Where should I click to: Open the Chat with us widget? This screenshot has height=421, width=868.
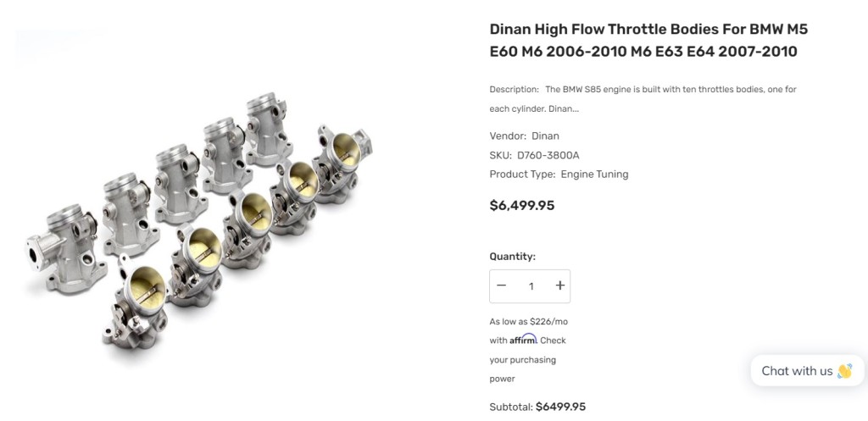click(x=807, y=371)
